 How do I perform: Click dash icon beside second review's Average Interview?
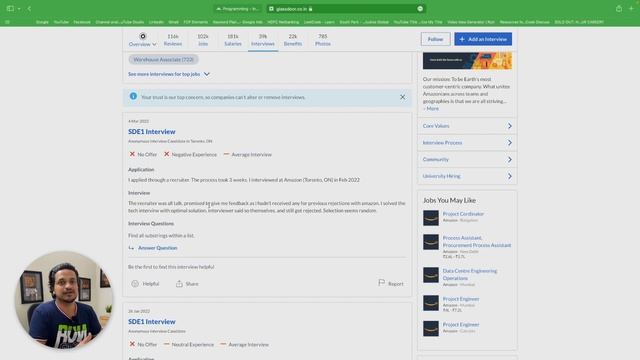[223, 344]
